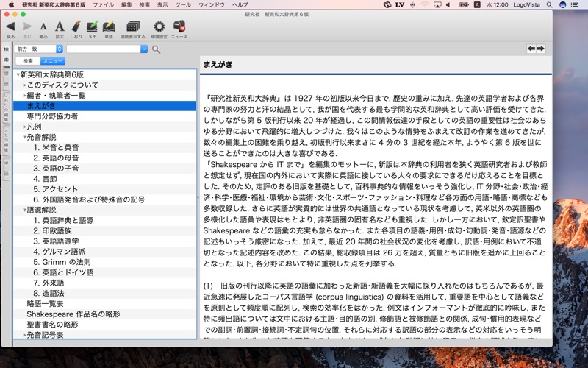Open the 前方一致 search mode dropdown

(x=39, y=49)
